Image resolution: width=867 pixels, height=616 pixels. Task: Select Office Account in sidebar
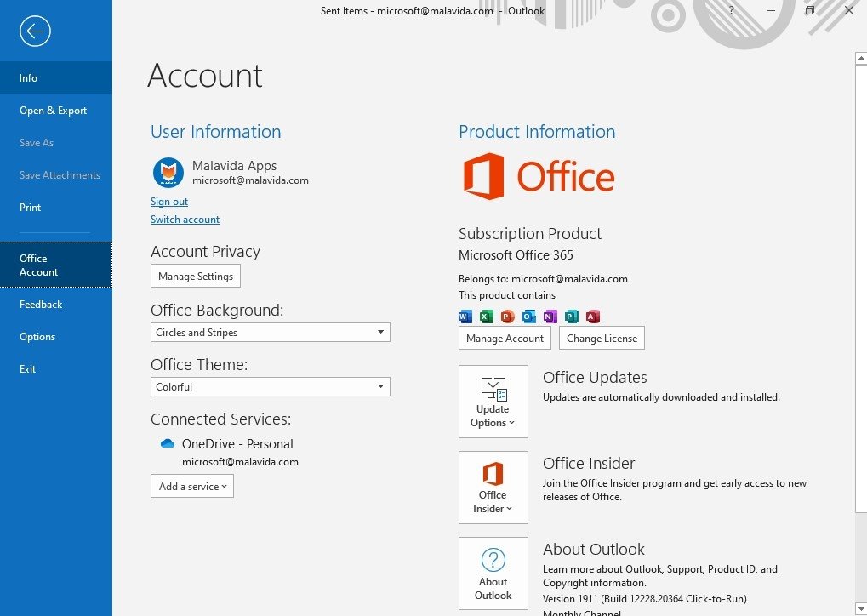56,265
